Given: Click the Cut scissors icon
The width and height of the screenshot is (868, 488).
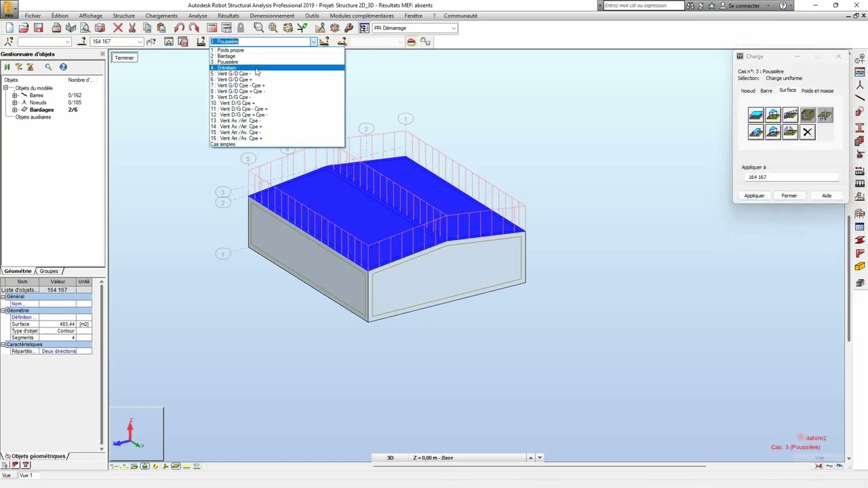Looking at the screenshot, I should click(x=132, y=28).
